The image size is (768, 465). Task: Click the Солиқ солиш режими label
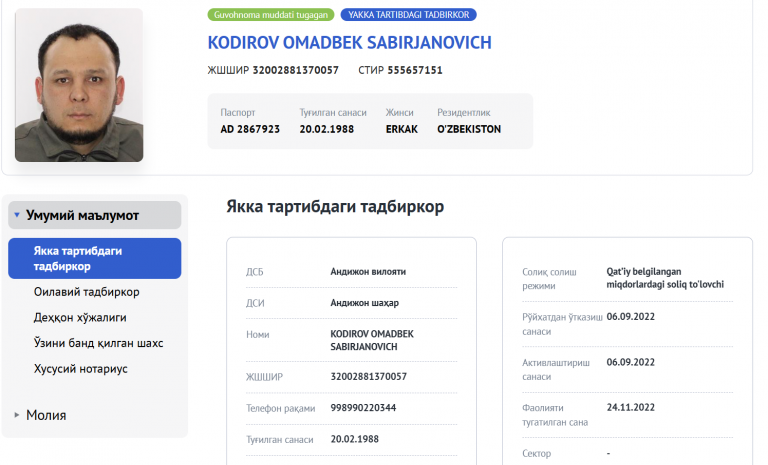549,279
